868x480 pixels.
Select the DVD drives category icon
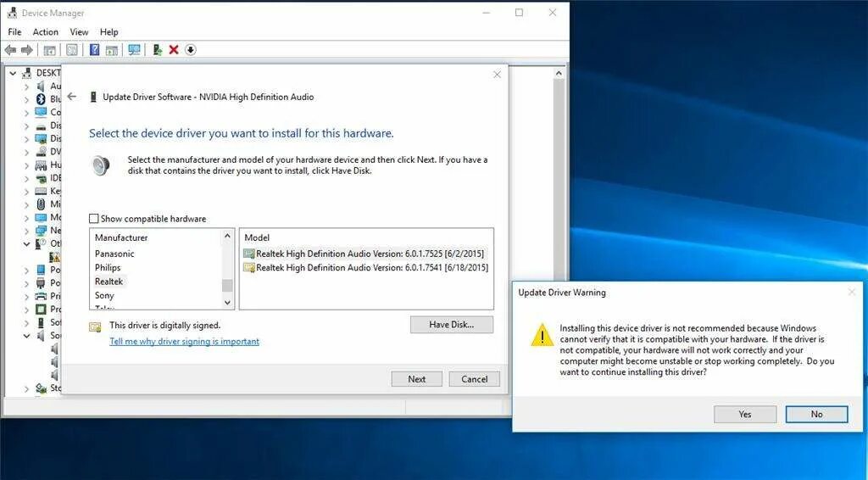[41, 152]
